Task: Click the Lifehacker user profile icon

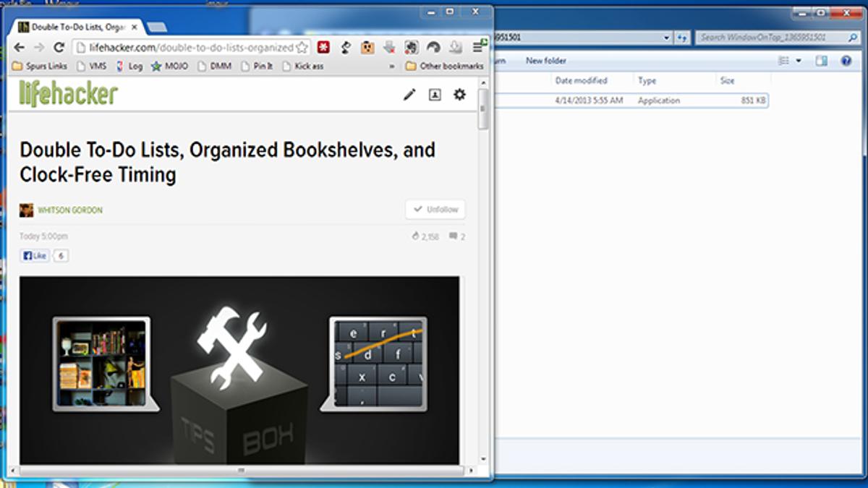Action: coord(435,94)
